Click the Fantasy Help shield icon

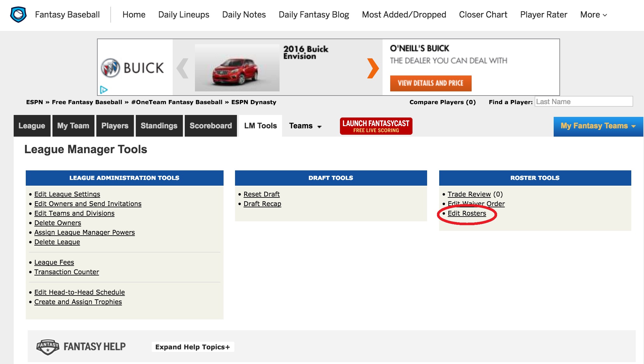click(48, 347)
